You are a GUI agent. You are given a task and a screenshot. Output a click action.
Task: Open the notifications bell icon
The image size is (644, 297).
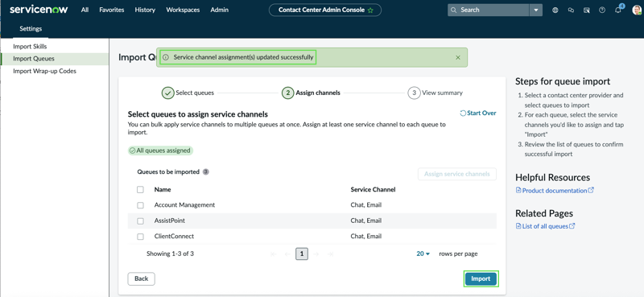tap(618, 10)
